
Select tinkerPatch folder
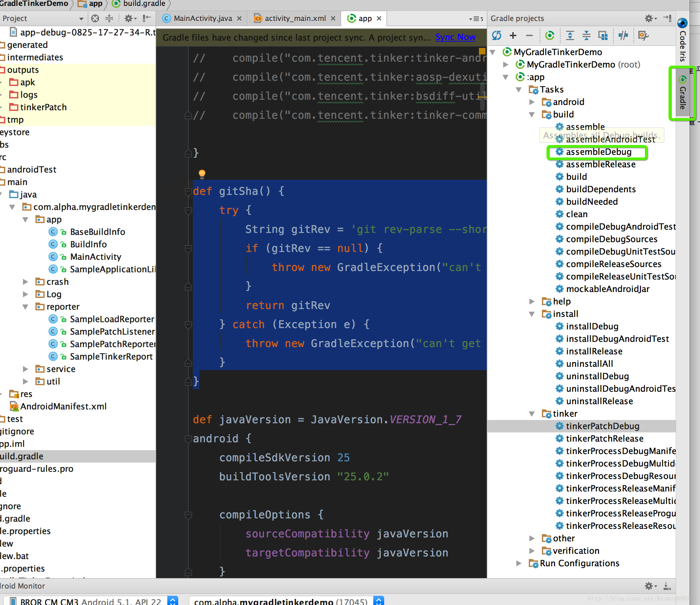(43, 107)
